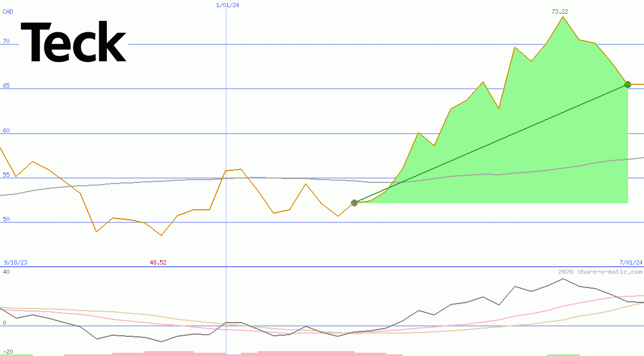Click the 1/01/24 date label

227,5
